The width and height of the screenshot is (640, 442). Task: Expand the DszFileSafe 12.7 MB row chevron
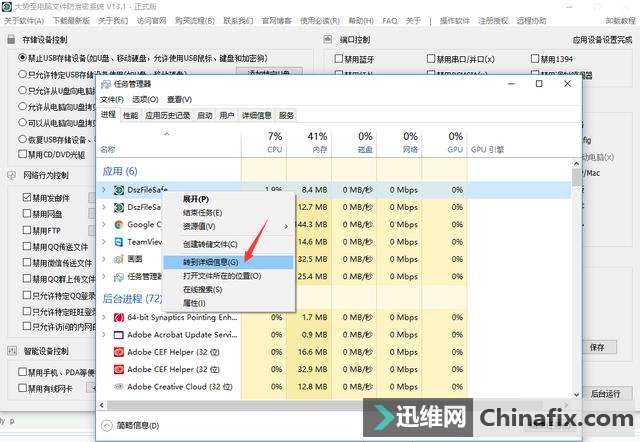pos(104,207)
